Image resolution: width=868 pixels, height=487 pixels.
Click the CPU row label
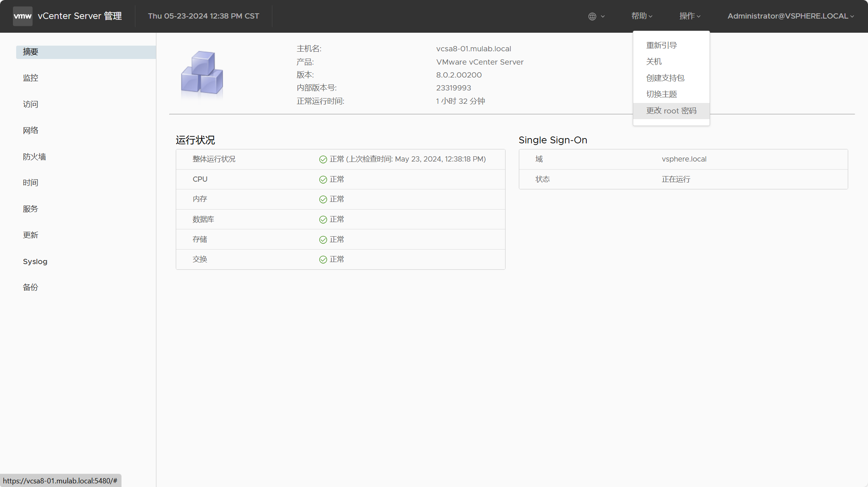(x=200, y=179)
